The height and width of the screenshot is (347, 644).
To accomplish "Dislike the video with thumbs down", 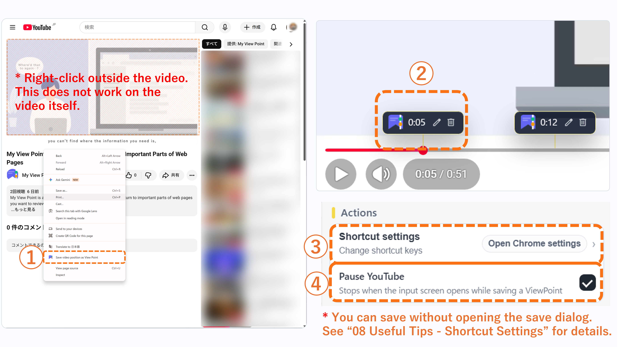I will click(x=148, y=175).
